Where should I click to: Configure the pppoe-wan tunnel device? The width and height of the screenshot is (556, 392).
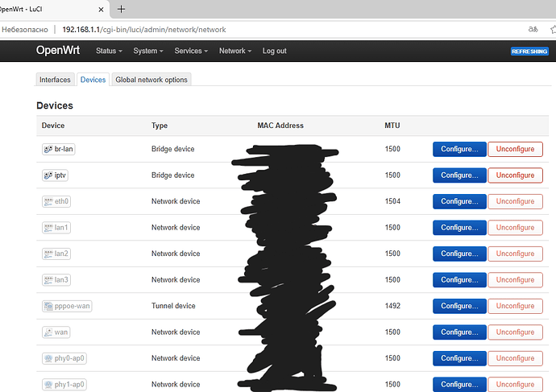tap(459, 306)
